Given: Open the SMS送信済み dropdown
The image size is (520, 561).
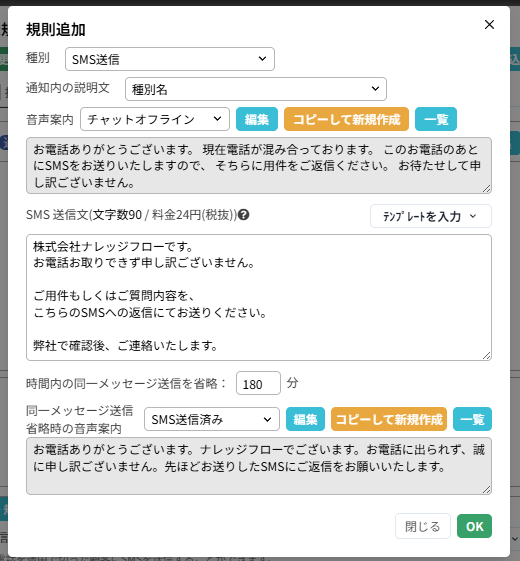Looking at the screenshot, I should pos(212,419).
